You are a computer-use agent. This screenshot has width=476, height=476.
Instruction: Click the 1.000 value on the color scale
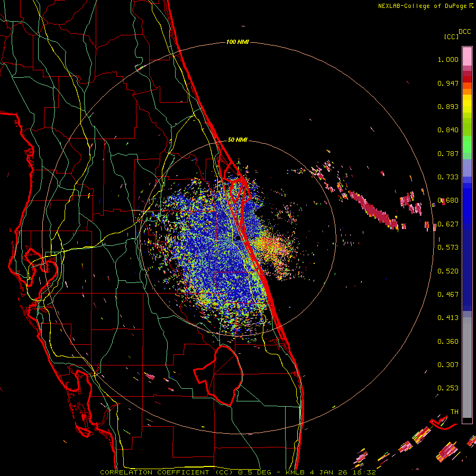448,59
